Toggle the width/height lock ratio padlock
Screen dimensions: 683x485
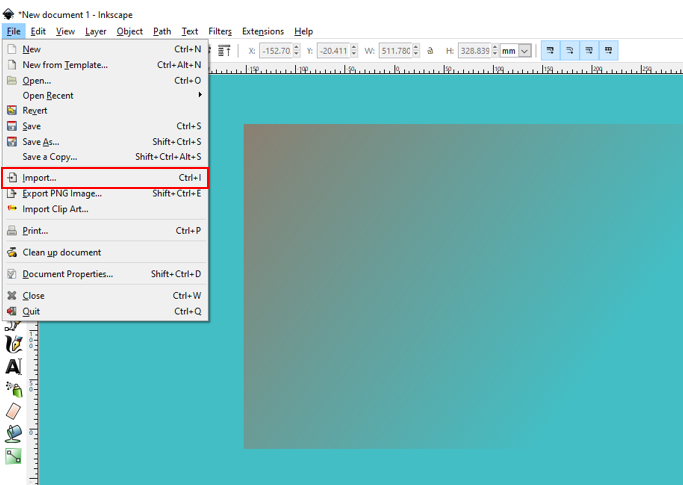430,51
